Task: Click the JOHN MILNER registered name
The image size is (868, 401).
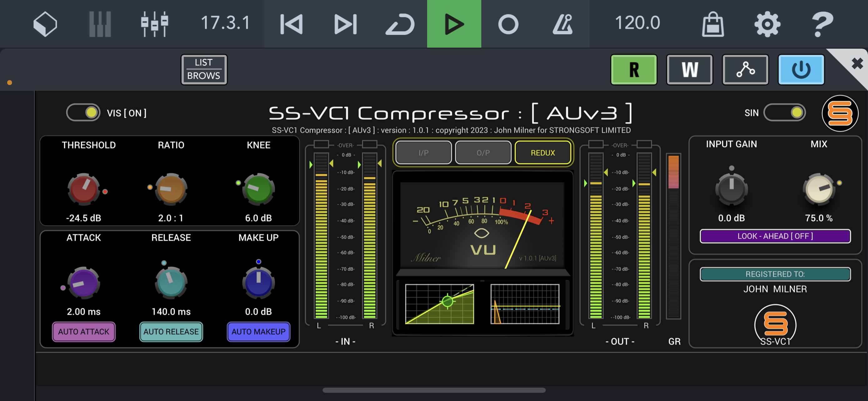Action: tap(775, 289)
